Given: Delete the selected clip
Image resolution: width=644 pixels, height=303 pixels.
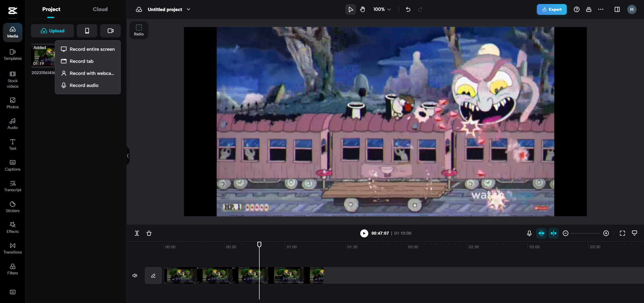Looking at the screenshot, I should click(149, 233).
